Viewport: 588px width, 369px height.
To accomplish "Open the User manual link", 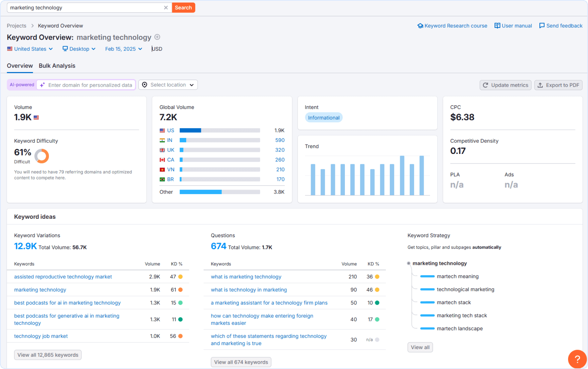I will [x=513, y=26].
